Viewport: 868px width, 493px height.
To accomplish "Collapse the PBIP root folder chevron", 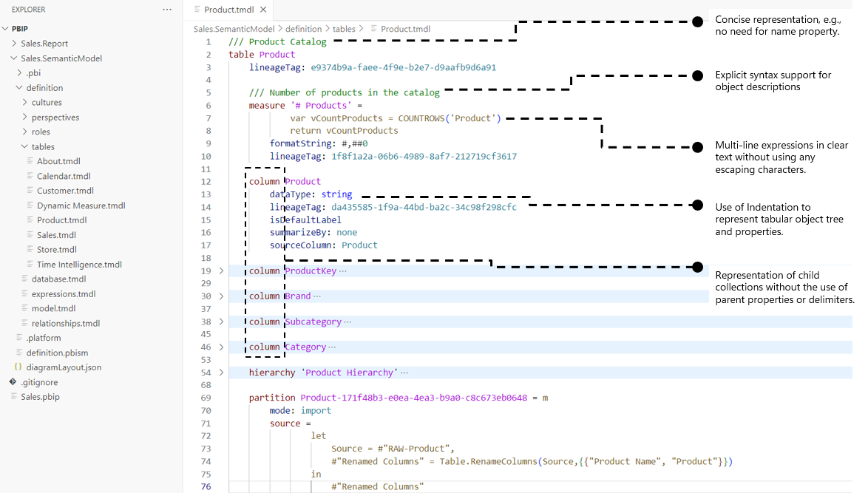I will click(x=6, y=29).
